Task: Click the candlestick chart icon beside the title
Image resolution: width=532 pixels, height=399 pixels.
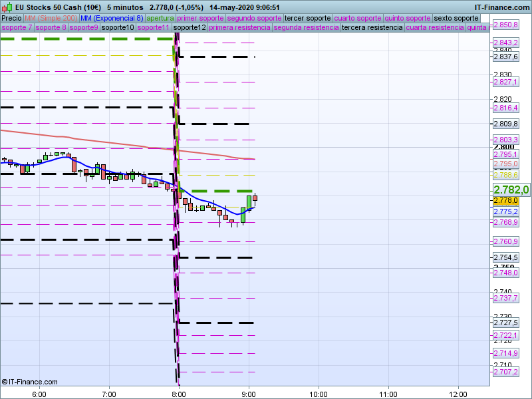Action: click(x=7, y=7)
